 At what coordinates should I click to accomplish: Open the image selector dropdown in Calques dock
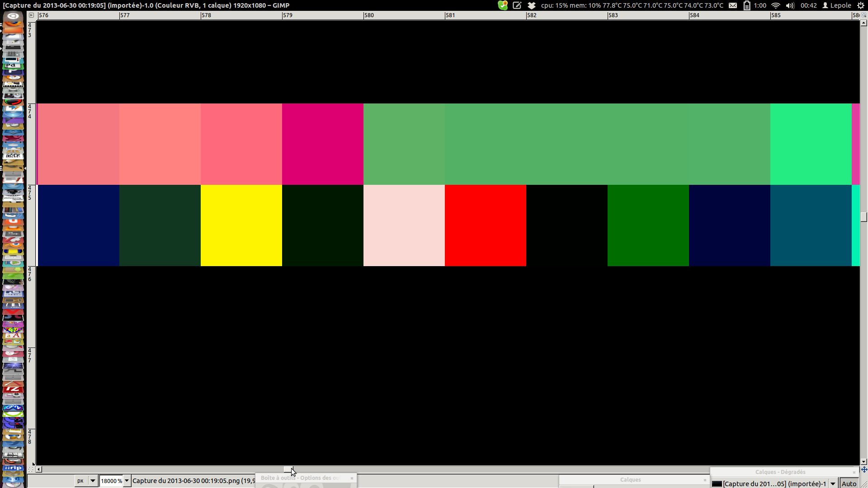click(x=833, y=484)
